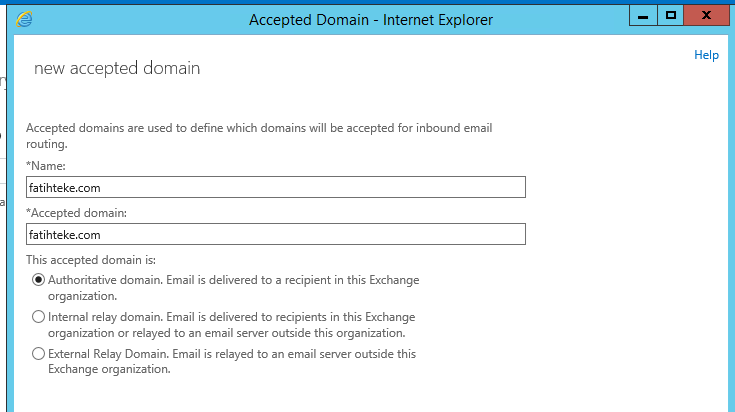This screenshot has width=735, height=412.
Task: Pick the External Relay Domain radio button
Action: pyautogui.click(x=38, y=353)
